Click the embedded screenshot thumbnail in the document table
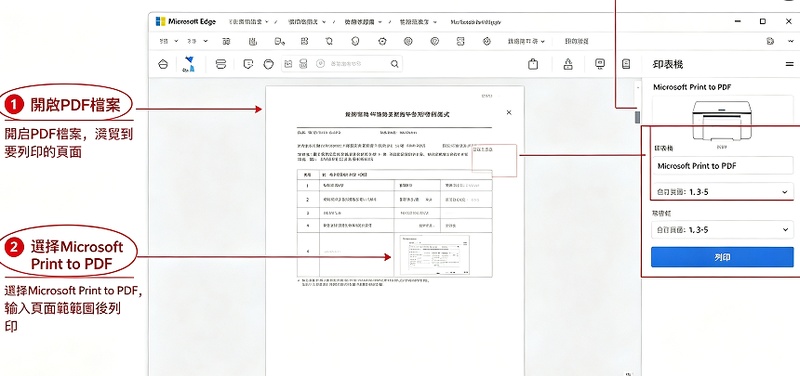Screen dimensions: 800x376 (435, 256)
